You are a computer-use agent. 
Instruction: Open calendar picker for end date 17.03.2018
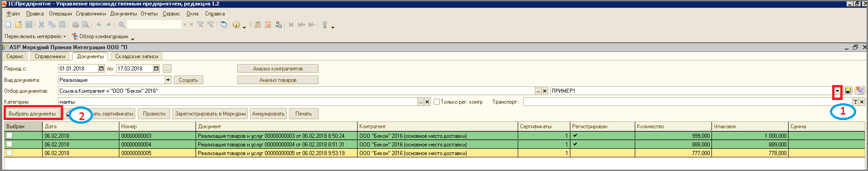pyautogui.click(x=157, y=69)
